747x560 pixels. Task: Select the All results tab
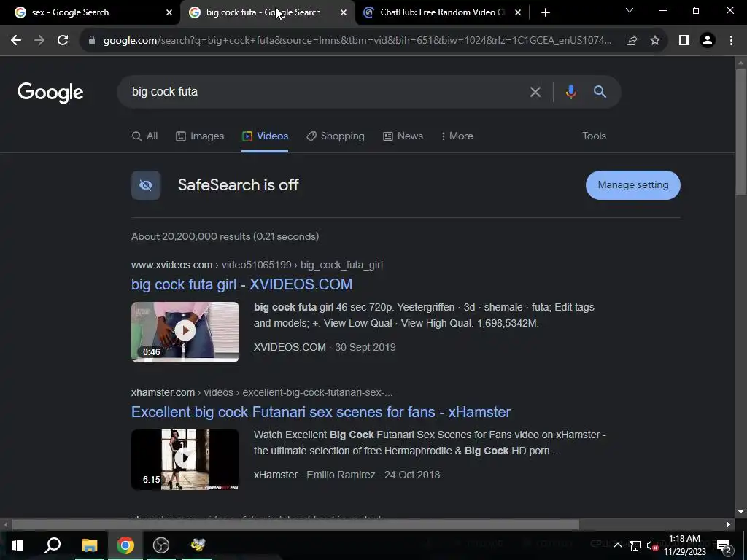tap(145, 136)
